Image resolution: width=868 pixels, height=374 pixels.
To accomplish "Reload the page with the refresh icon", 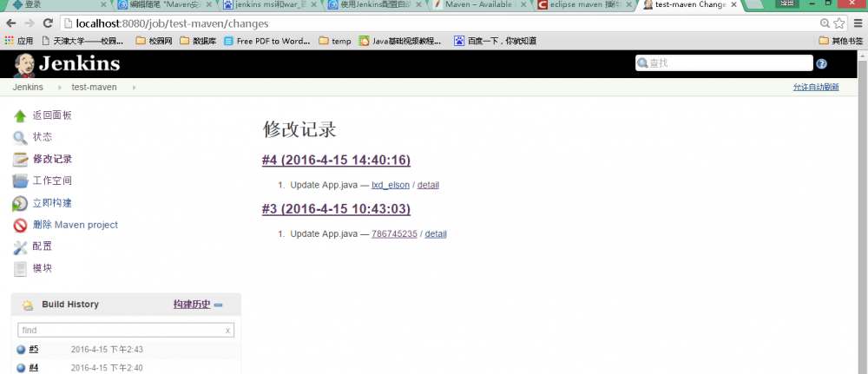I will [x=48, y=23].
